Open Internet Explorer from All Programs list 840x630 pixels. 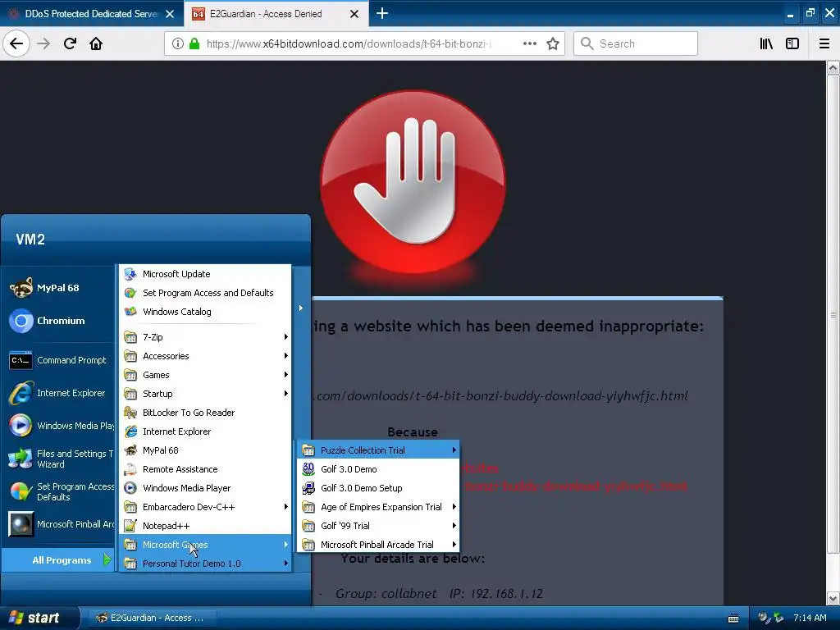coord(206,431)
